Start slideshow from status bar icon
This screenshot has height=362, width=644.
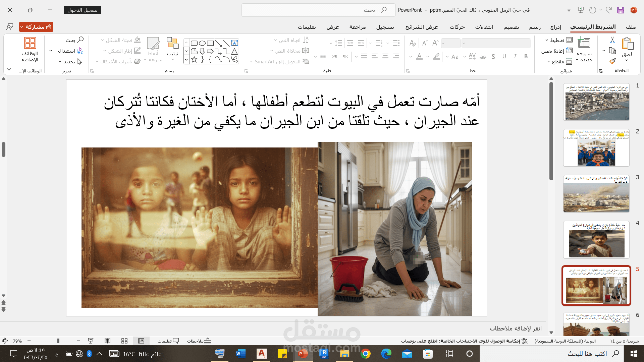click(x=91, y=341)
